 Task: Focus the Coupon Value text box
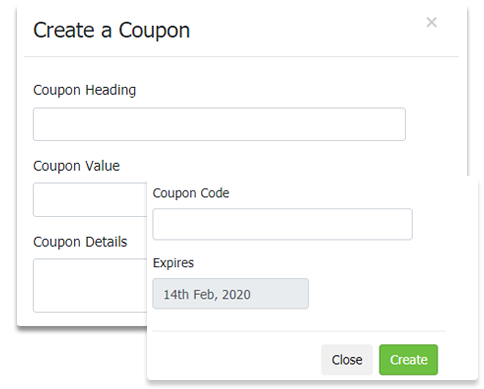coord(90,200)
